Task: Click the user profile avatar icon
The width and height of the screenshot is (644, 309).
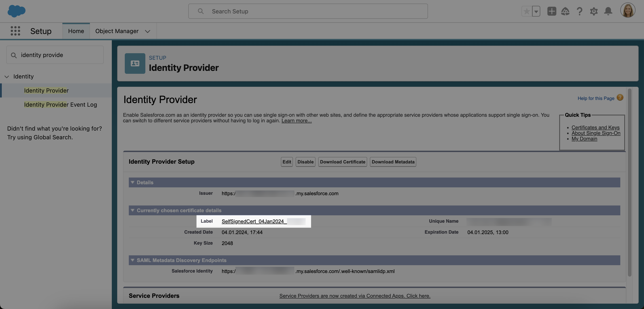Action: [x=628, y=11]
